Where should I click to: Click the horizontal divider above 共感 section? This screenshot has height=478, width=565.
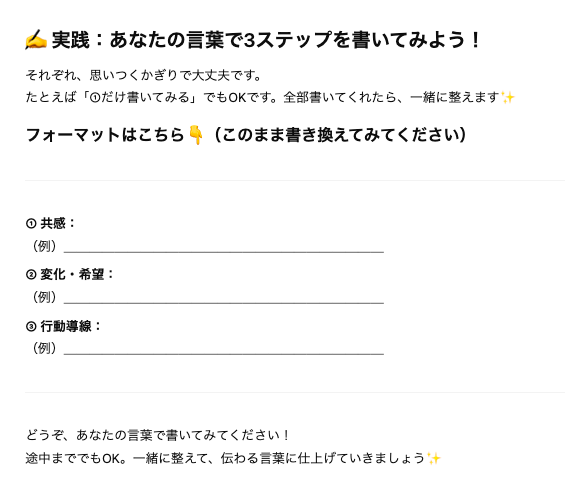(295, 180)
